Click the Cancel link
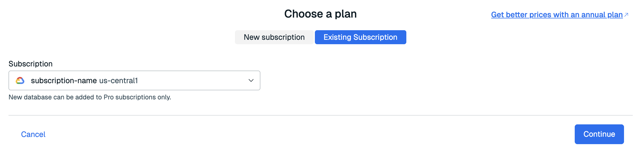644x151 pixels. [x=33, y=134]
